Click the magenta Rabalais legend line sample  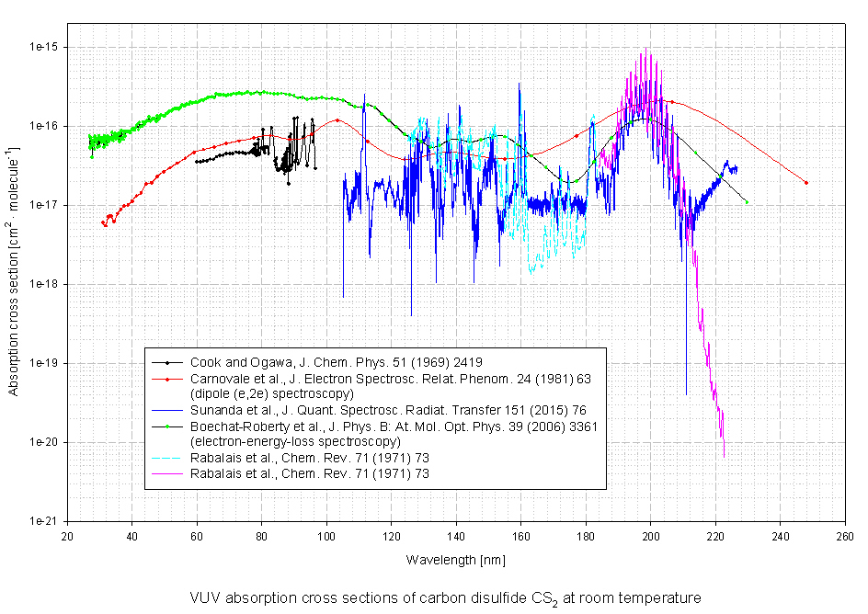[166, 472]
